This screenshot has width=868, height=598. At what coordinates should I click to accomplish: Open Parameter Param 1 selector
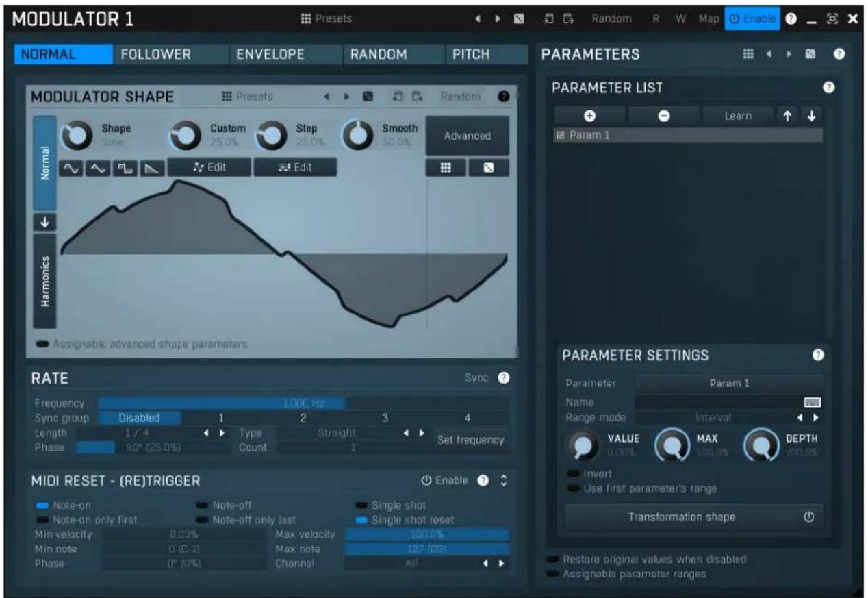(730, 384)
